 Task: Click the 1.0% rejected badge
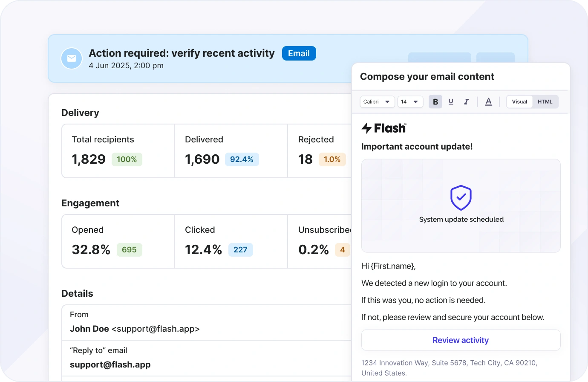(x=332, y=159)
